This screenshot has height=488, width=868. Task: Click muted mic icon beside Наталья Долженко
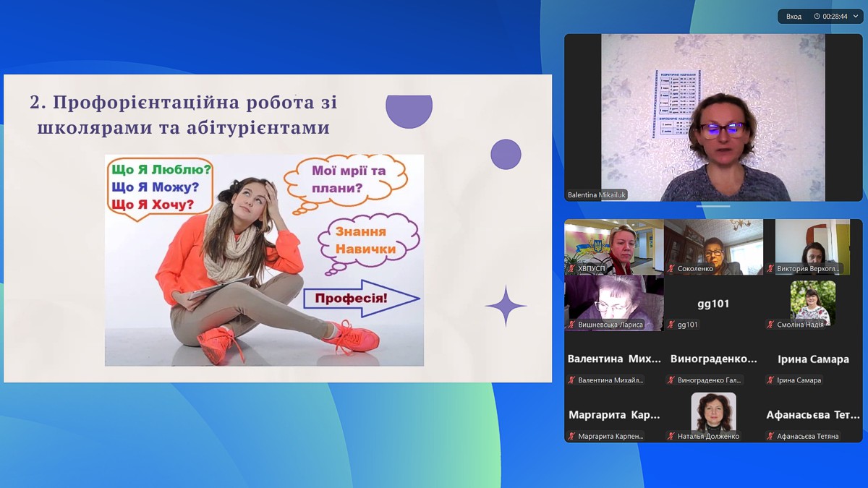tap(671, 436)
